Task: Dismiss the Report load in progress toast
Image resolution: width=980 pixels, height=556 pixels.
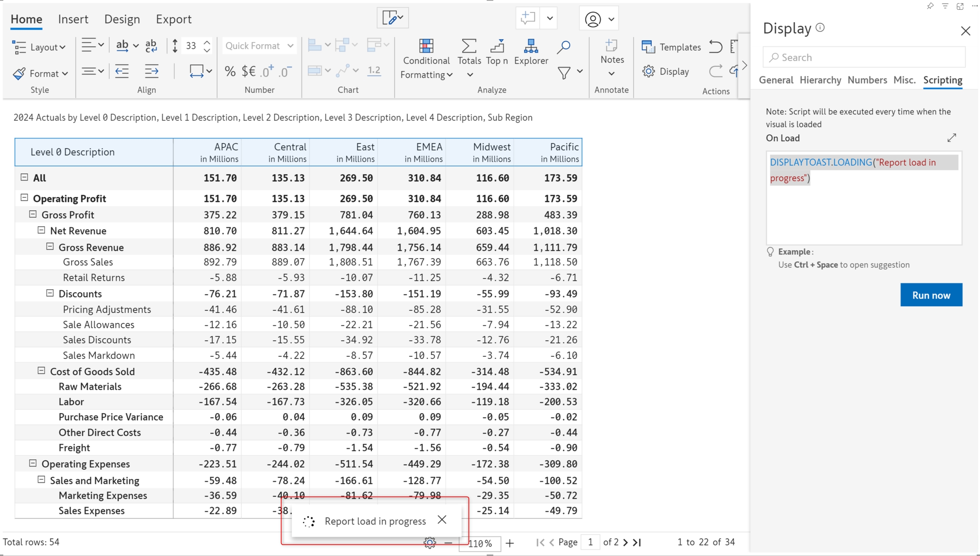Action: 442,519
